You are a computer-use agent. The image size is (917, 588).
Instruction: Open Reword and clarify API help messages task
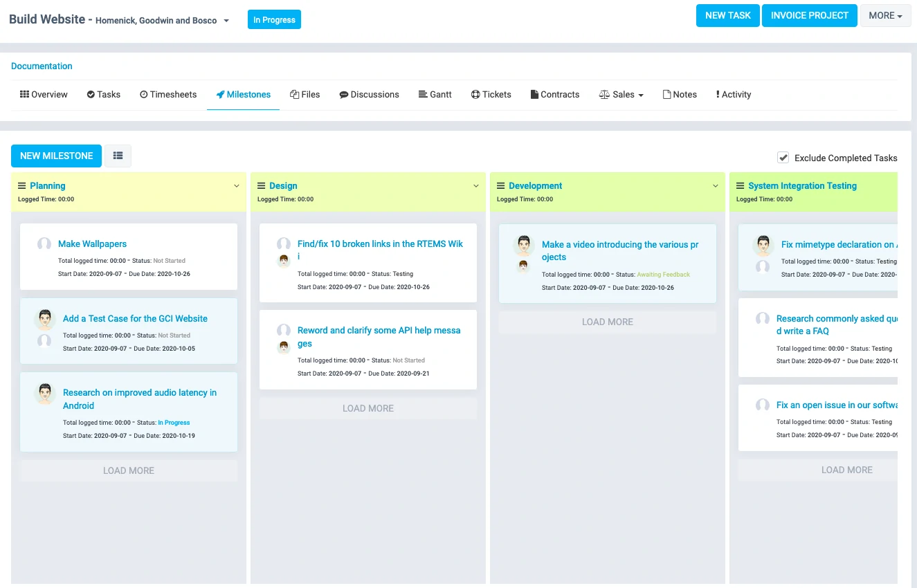[379, 337]
